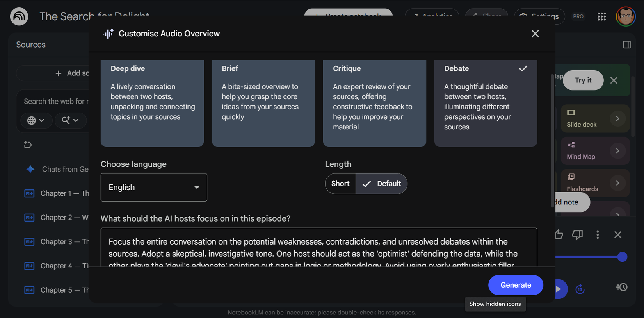Click the Add note button
644x318 pixels.
click(572, 202)
